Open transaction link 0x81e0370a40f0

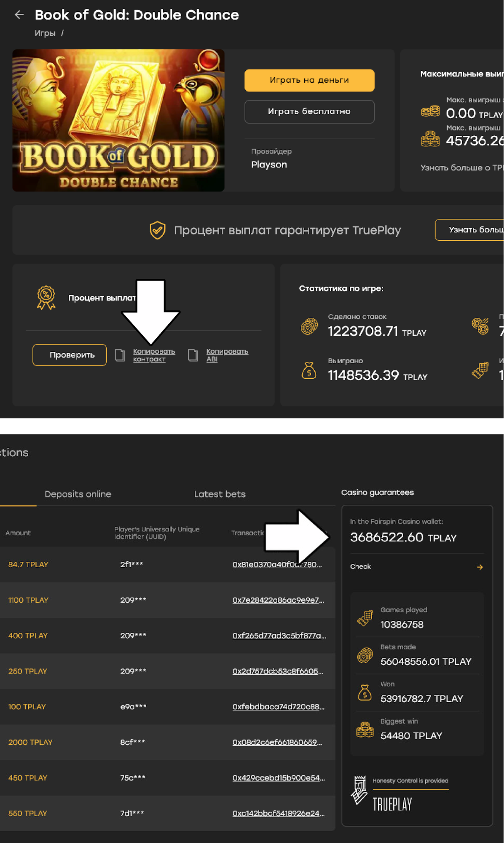pyautogui.click(x=277, y=565)
